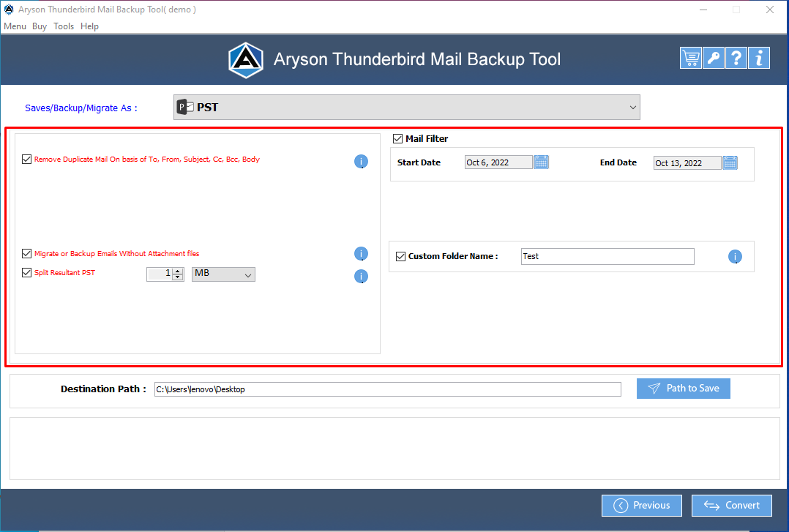Viewport: 789px width, 532px height.
Task: Click the Previous button
Action: point(642,506)
